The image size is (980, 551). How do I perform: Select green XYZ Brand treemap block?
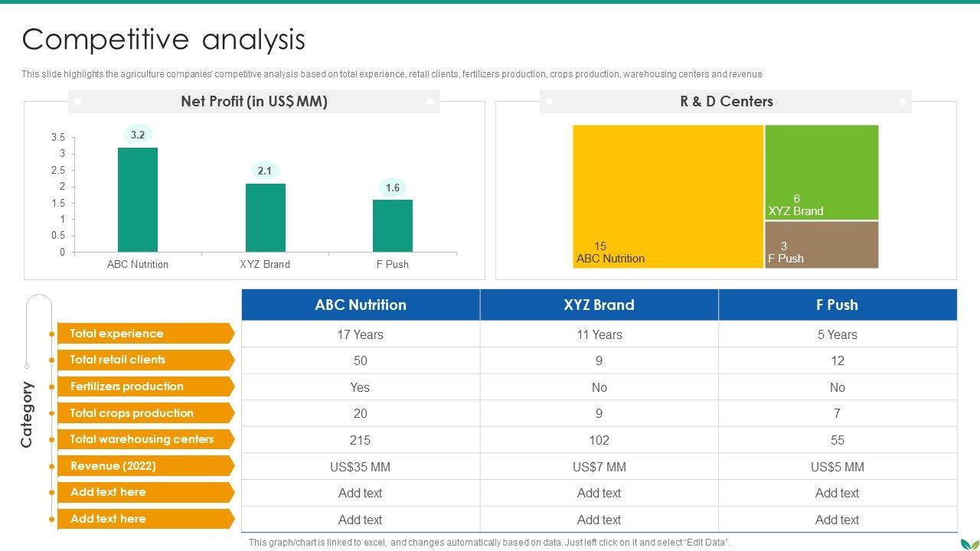tap(822, 172)
